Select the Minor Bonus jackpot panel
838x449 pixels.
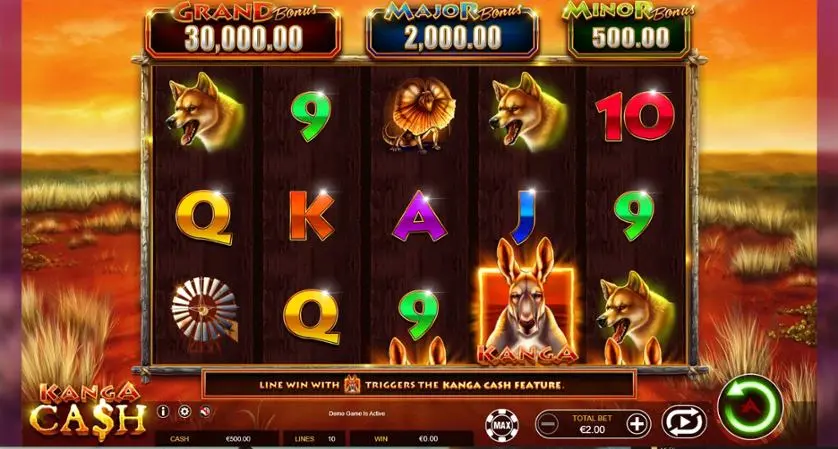(629, 30)
